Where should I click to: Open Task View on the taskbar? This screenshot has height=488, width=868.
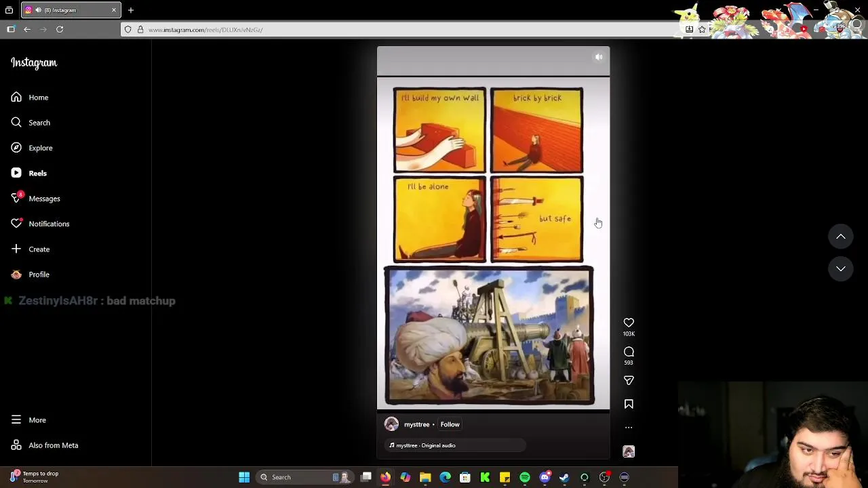(366, 477)
